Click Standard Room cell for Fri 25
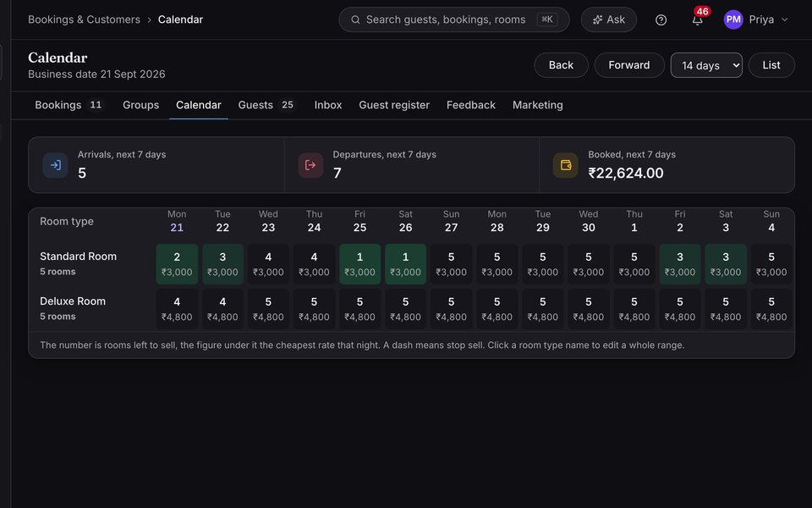This screenshot has height=508, width=812. pos(360,264)
